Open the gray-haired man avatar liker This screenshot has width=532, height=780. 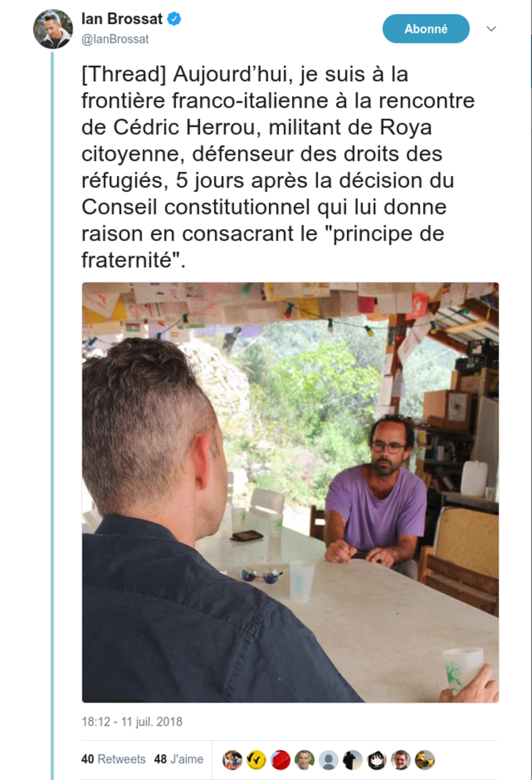pos(305,759)
